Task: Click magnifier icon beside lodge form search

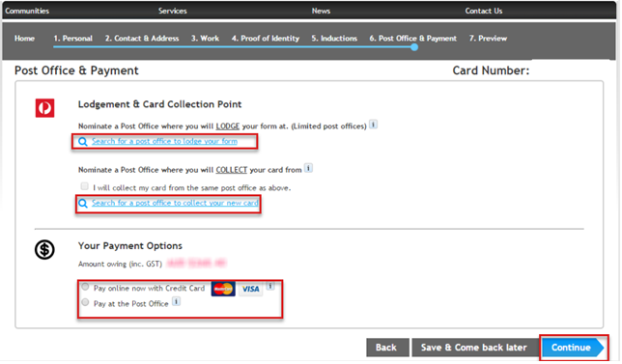Action: coord(82,142)
